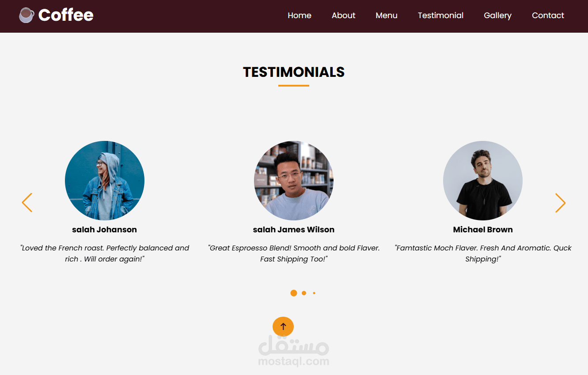Open the Home nav link
Viewport: 588px width, 375px height.
pos(300,15)
